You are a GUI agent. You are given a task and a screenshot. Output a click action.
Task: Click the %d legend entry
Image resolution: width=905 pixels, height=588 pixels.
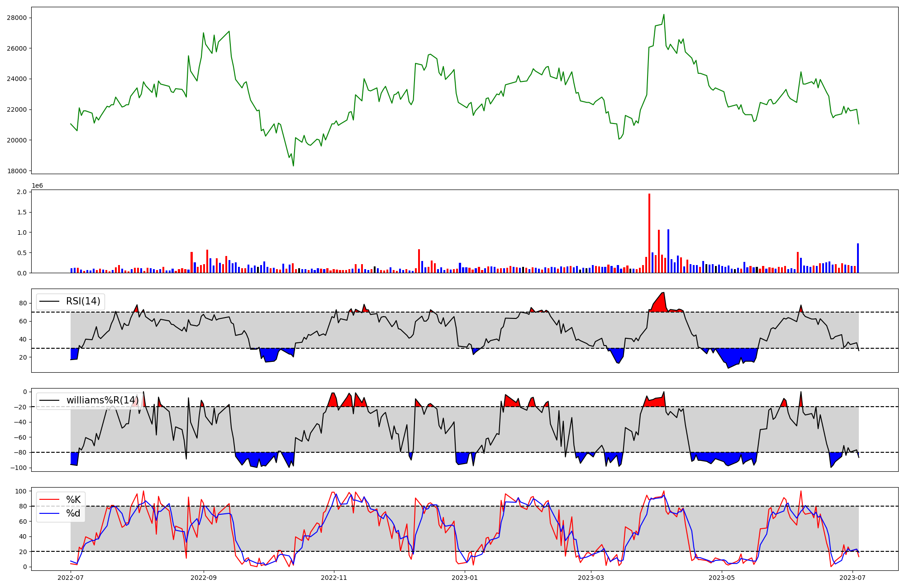pos(73,513)
